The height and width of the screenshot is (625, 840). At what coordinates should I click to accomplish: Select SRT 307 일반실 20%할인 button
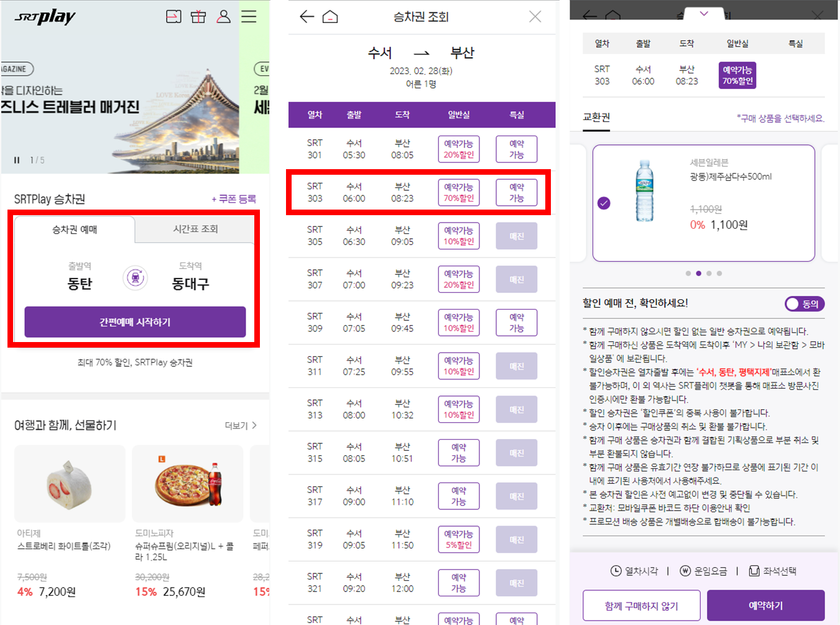(459, 279)
